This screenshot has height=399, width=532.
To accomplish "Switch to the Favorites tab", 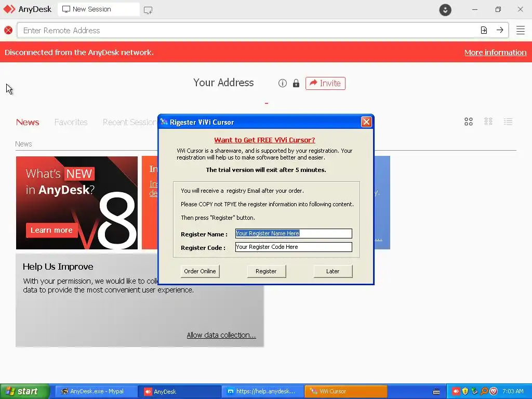I will (x=71, y=122).
